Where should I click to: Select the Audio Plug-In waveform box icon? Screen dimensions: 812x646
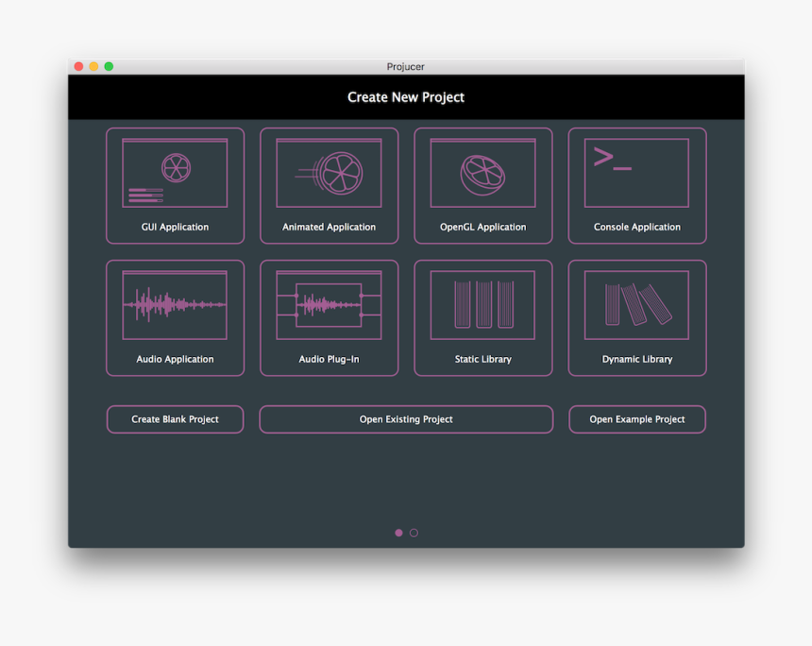pyautogui.click(x=329, y=305)
